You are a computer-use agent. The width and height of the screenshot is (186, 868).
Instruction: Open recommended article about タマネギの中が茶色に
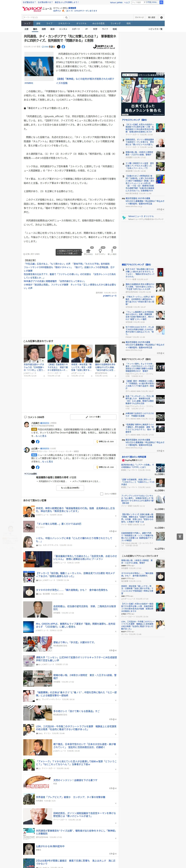72,590
